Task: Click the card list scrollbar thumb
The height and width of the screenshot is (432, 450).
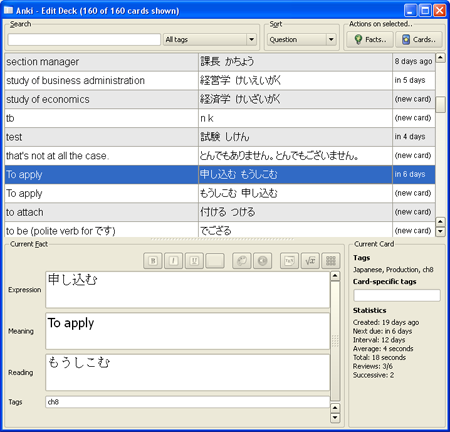Action: click(x=440, y=105)
